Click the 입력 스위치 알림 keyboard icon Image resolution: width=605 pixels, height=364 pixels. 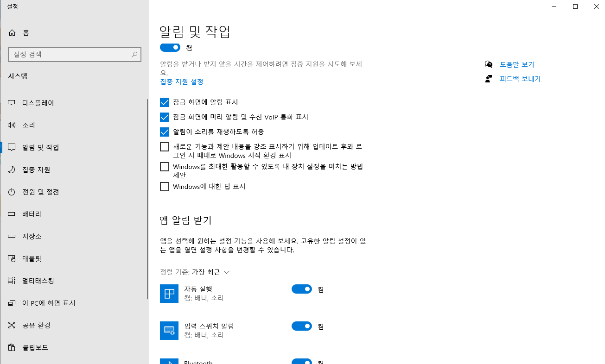169,331
